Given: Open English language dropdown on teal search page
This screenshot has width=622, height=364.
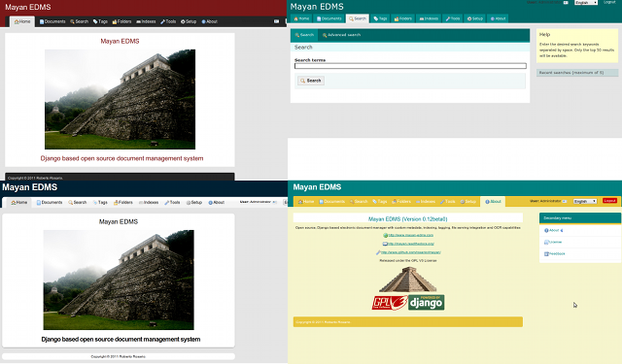Looking at the screenshot, I should click(586, 3).
